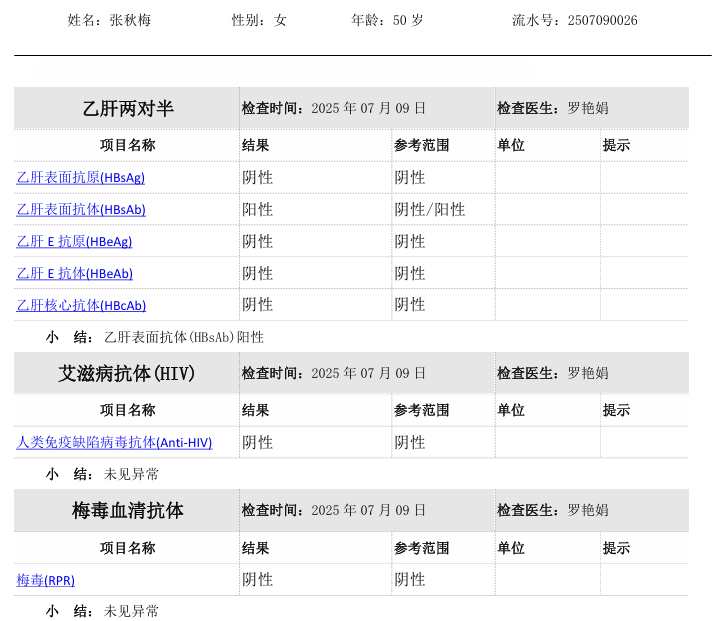Viewport: 725px width, 621px height.
Task: Click 检查医生 罗艳娟 in 乙肝两对半 header
Action: (553, 108)
